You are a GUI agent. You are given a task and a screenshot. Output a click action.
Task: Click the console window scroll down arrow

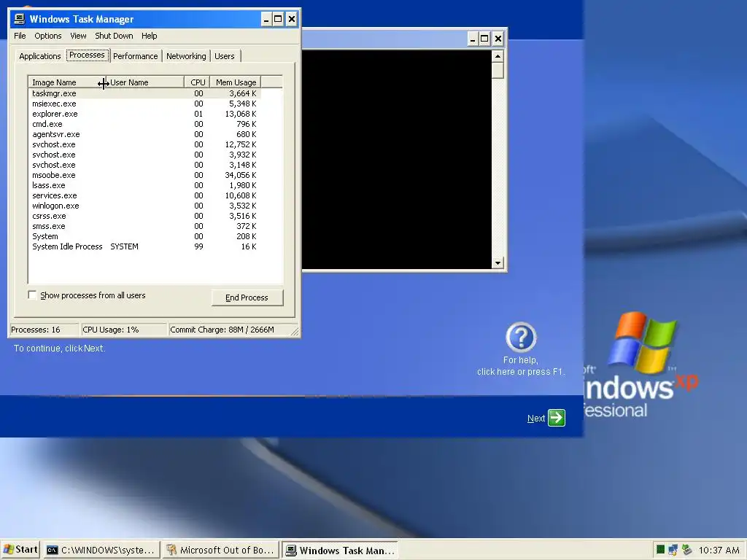click(498, 262)
